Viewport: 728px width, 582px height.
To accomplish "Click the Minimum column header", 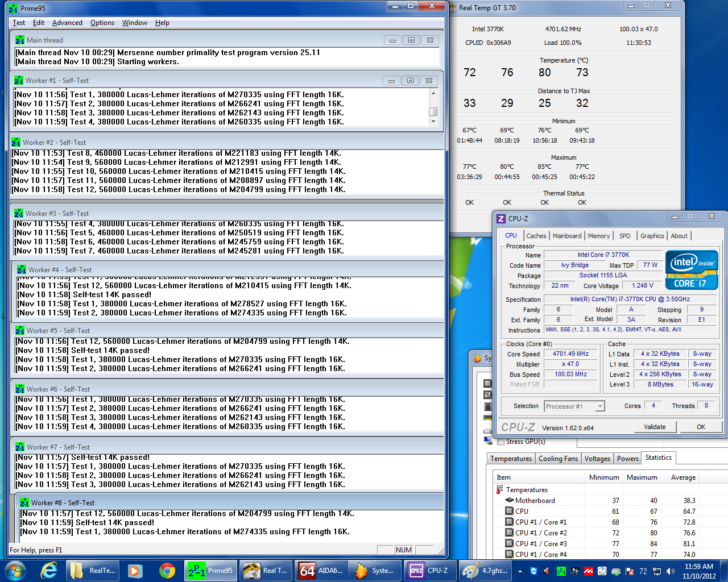I will 604,477.
